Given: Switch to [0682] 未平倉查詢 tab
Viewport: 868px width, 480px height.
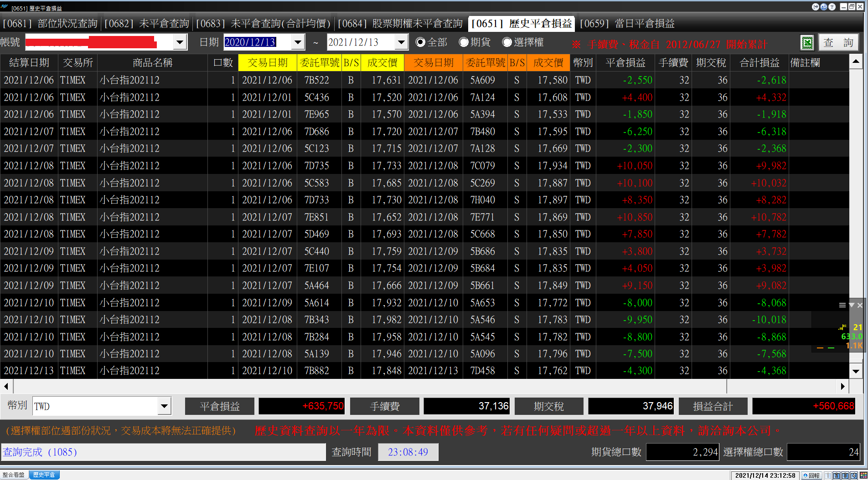Looking at the screenshot, I should 147,24.
